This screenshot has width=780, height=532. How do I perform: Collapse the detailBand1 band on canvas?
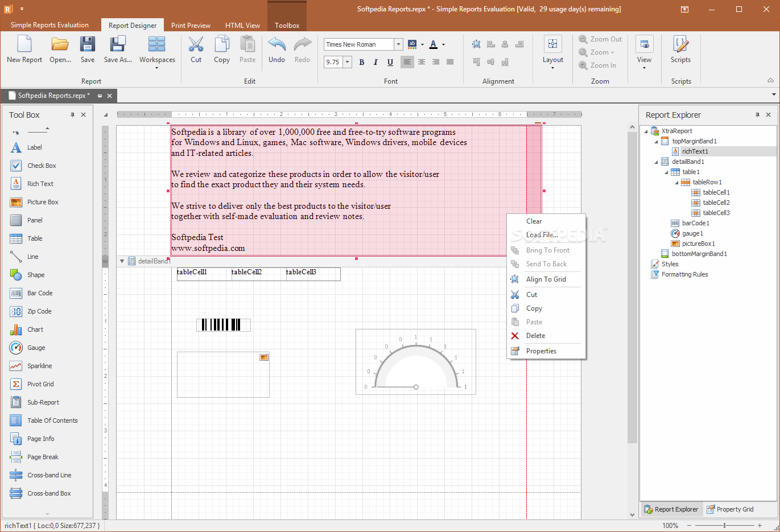click(122, 261)
